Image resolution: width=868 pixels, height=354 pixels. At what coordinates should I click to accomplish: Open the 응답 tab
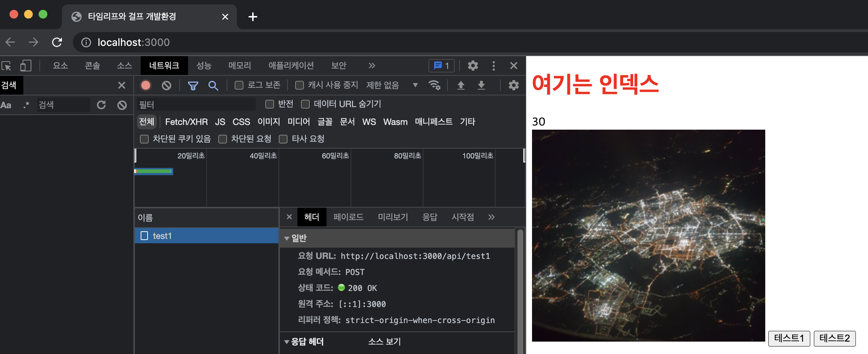click(x=430, y=217)
